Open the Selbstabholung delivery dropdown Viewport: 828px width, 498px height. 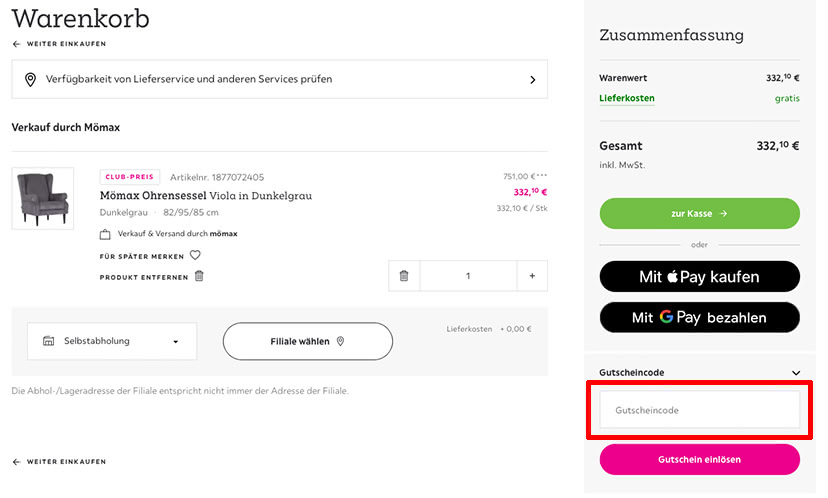point(112,341)
